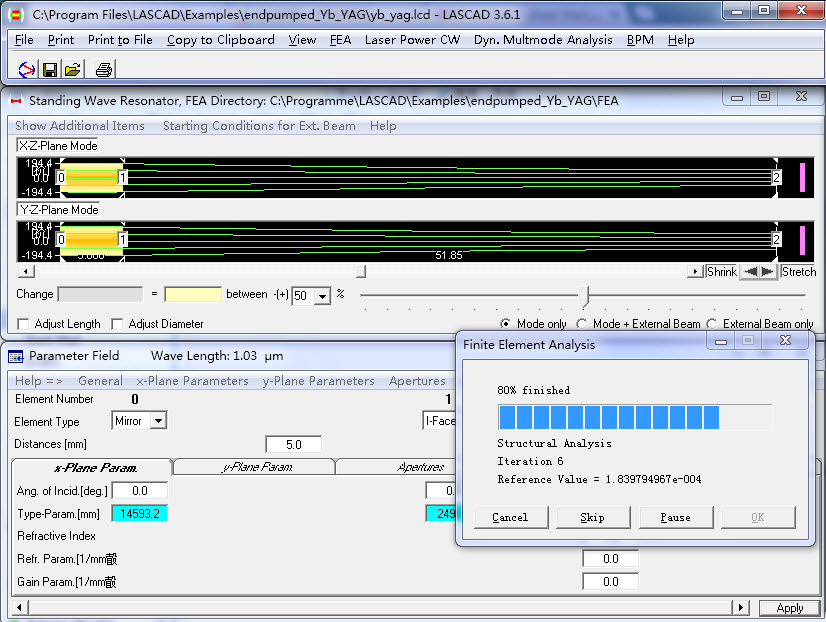Open General menu in Parameter Field
Screen dimensions: 826x622
click(x=101, y=381)
